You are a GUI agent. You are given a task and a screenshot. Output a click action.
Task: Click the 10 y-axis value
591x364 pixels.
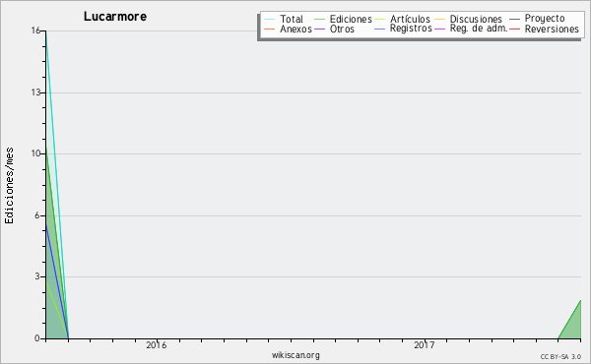coord(35,153)
